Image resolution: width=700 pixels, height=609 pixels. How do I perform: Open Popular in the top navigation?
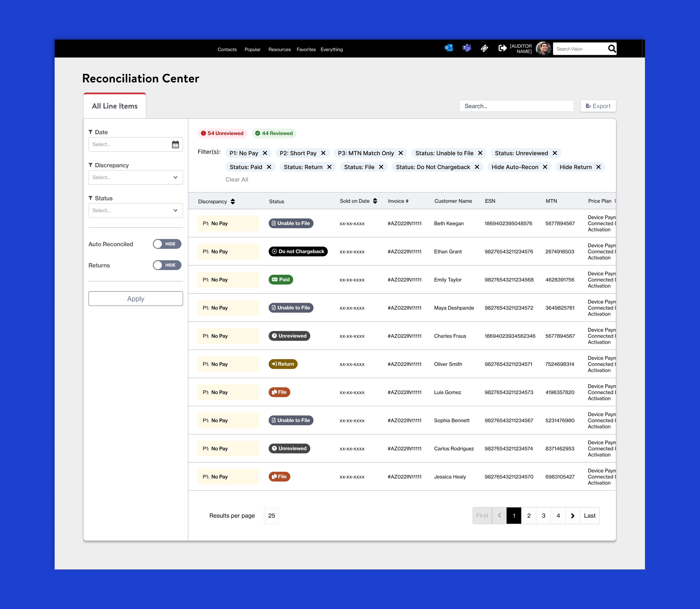click(x=252, y=50)
